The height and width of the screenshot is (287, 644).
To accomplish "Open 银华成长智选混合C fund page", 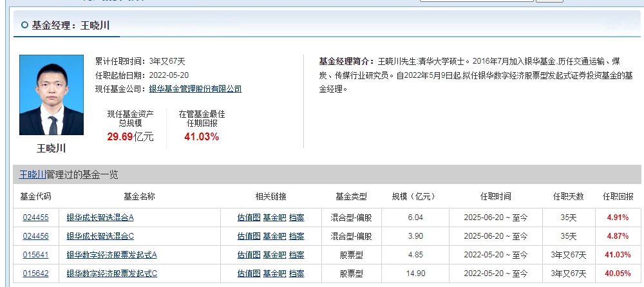I will pyautogui.click(x=100, y=236).
